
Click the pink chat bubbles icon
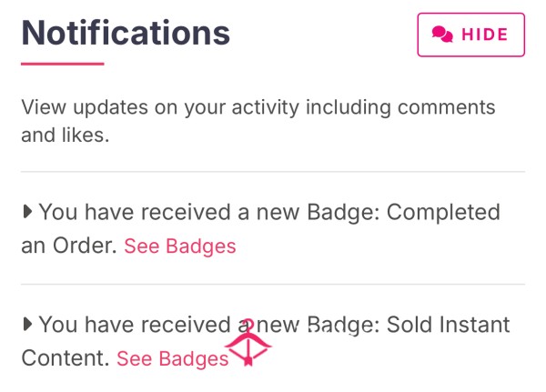pos(442,35)
